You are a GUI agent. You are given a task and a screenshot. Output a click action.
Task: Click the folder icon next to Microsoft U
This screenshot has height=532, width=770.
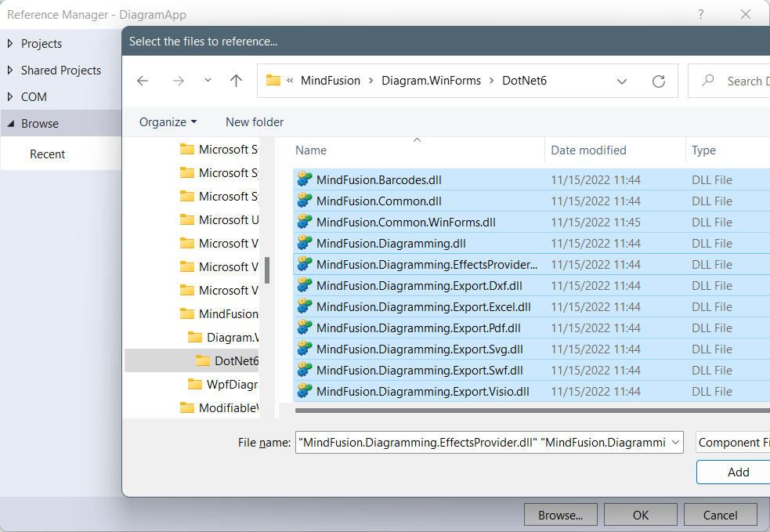coord(187,219)
